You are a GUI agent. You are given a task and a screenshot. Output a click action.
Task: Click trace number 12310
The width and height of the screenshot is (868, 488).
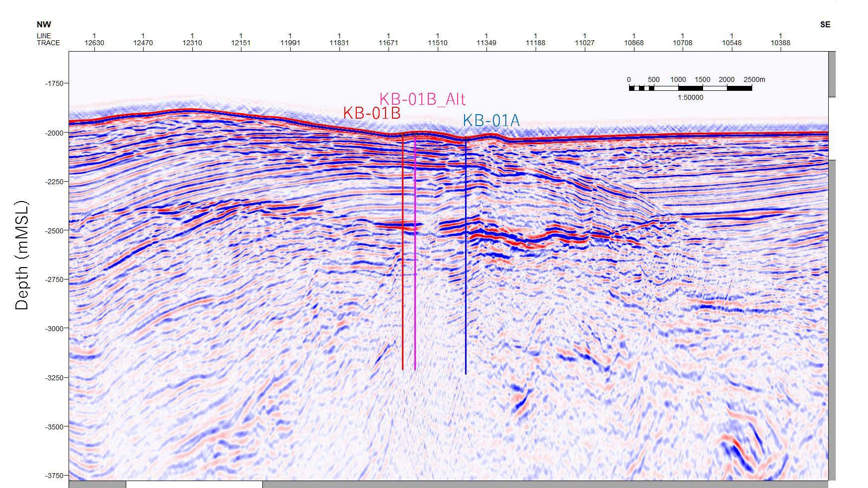192,43
